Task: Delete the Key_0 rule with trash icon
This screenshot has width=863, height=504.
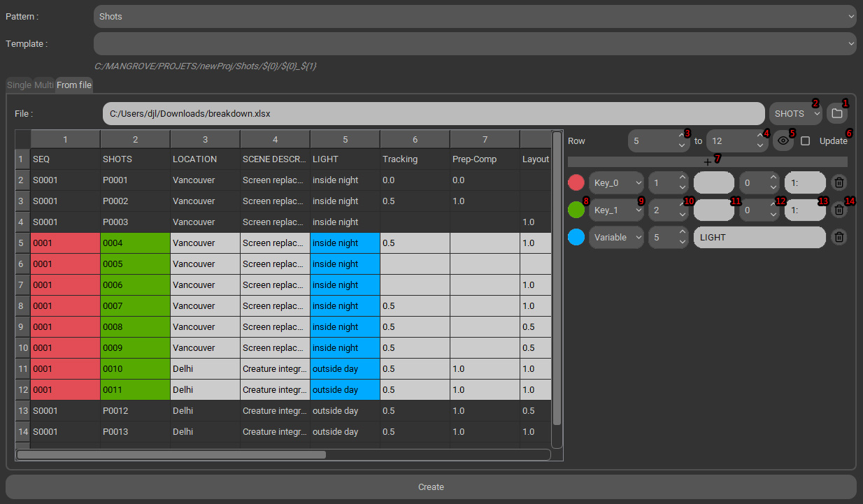Action: (x=839, y=183)
